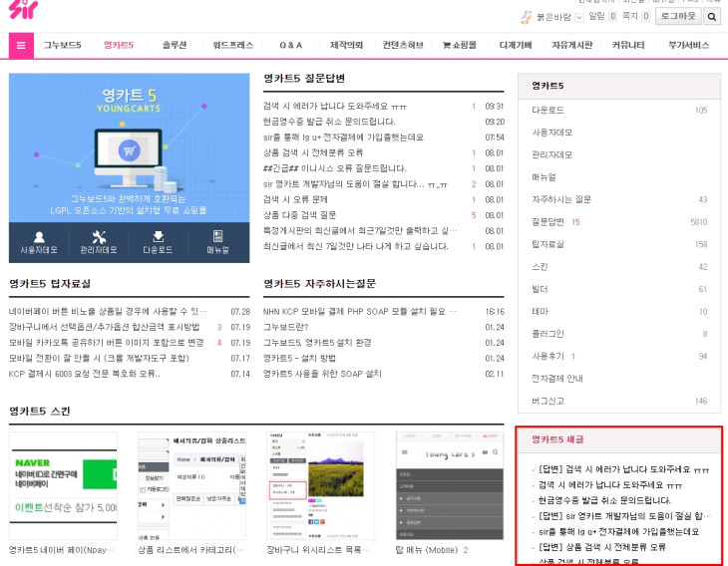The height and width of the screenshot is (566, 728).
Task: Click sidebar 사용후기 link
Action: tap(547, 357)
